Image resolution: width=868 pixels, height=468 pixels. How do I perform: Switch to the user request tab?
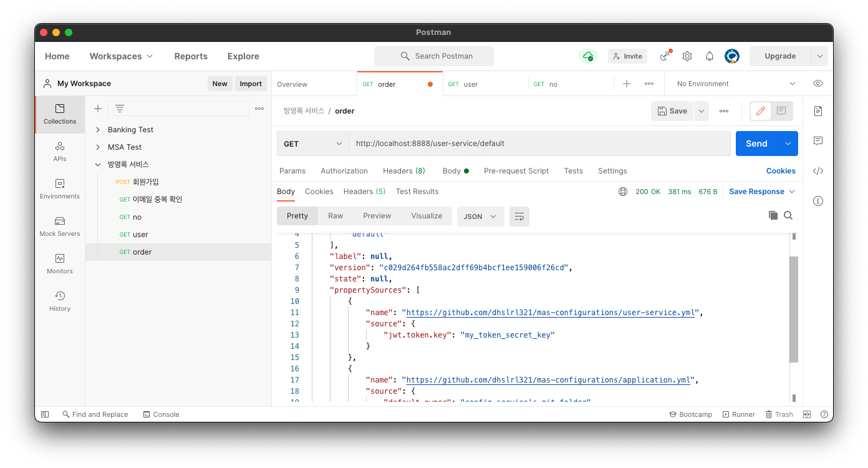[486, 84]
